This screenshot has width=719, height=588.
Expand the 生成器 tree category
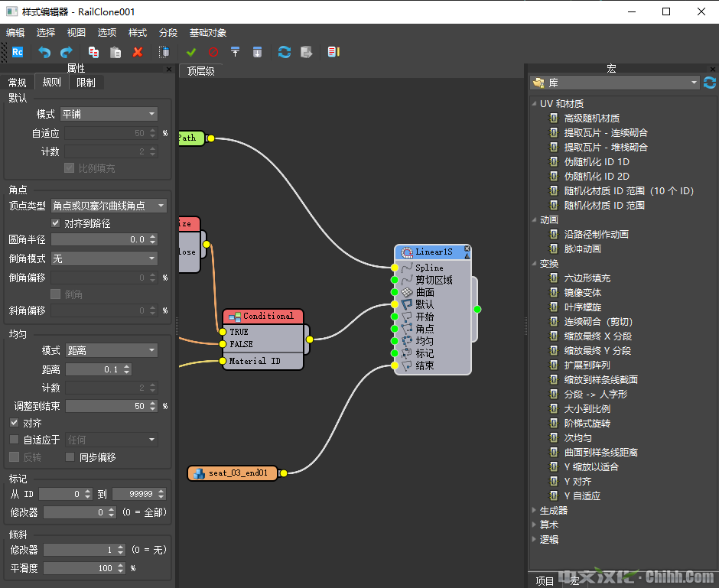534,510
